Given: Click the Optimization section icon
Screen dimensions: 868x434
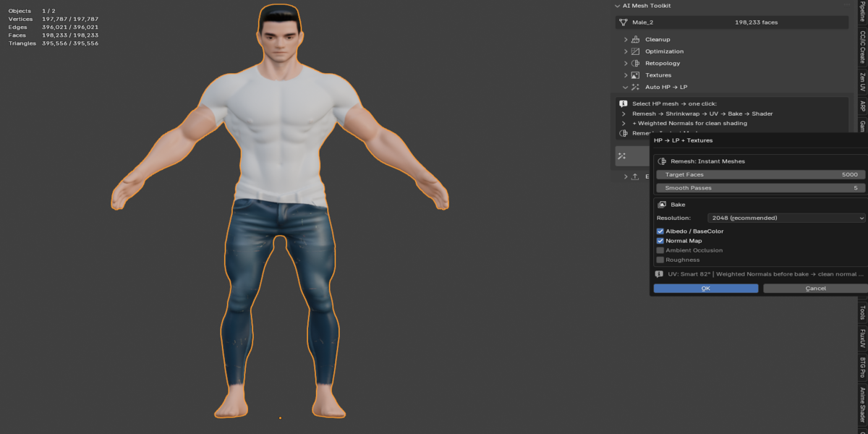Looking at the screenshot, I should coord(635,51).
